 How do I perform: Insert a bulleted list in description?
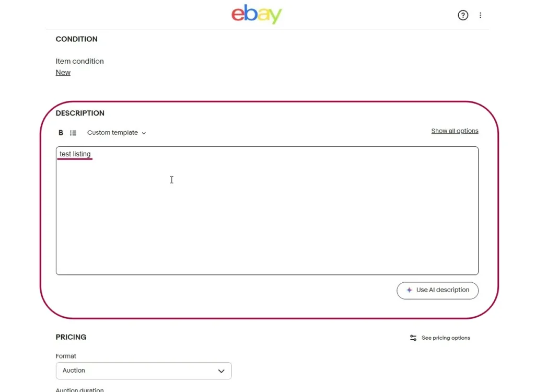(73, 133)
